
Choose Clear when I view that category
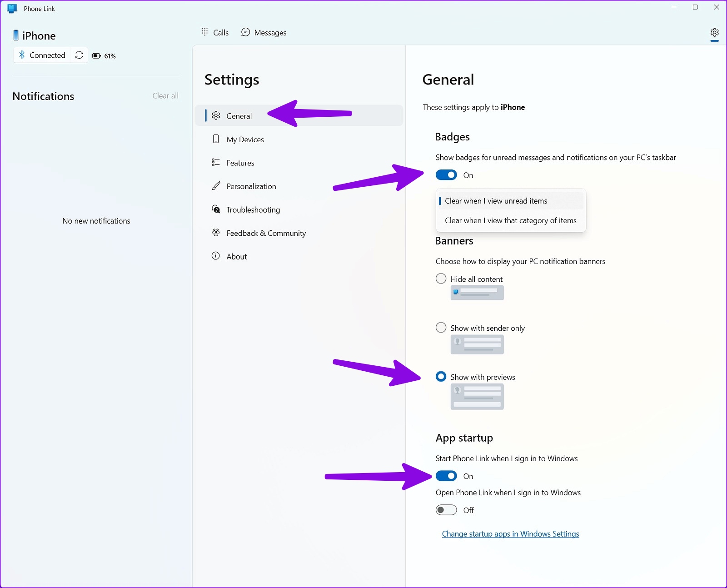[x=511, y=220]
